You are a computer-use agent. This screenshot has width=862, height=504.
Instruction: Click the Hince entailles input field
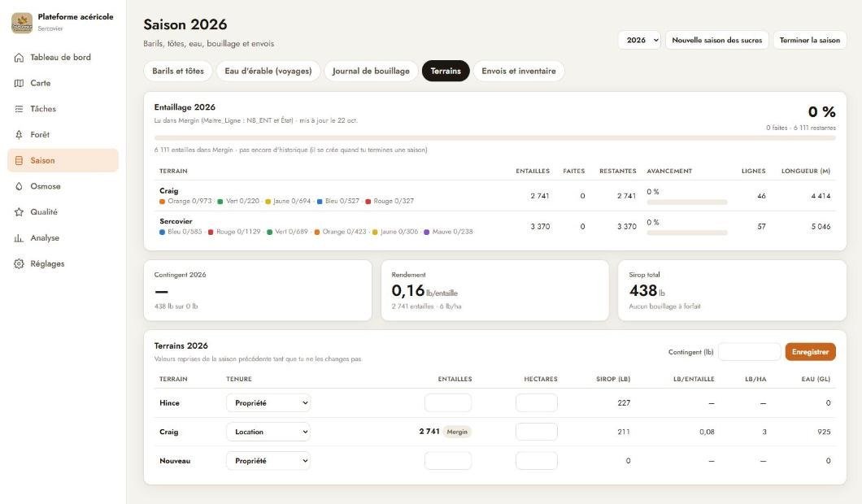pyautogui.click(x=448, y=403)
